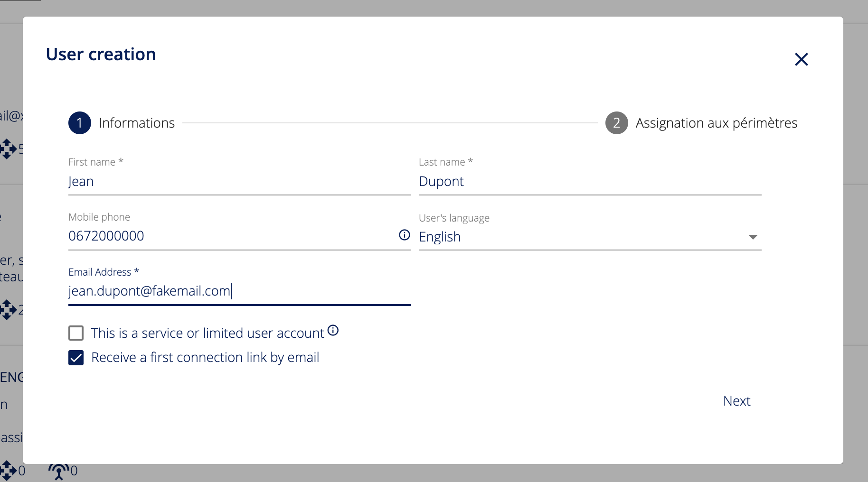Click the antenna icon at bottom left
The image size is (868, 482).
tap(58, 471)
